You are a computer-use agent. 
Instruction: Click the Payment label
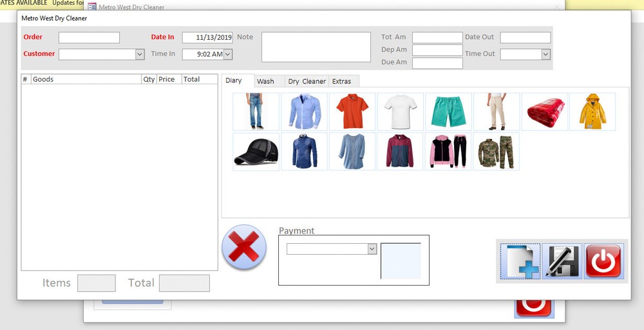[296, 231]
